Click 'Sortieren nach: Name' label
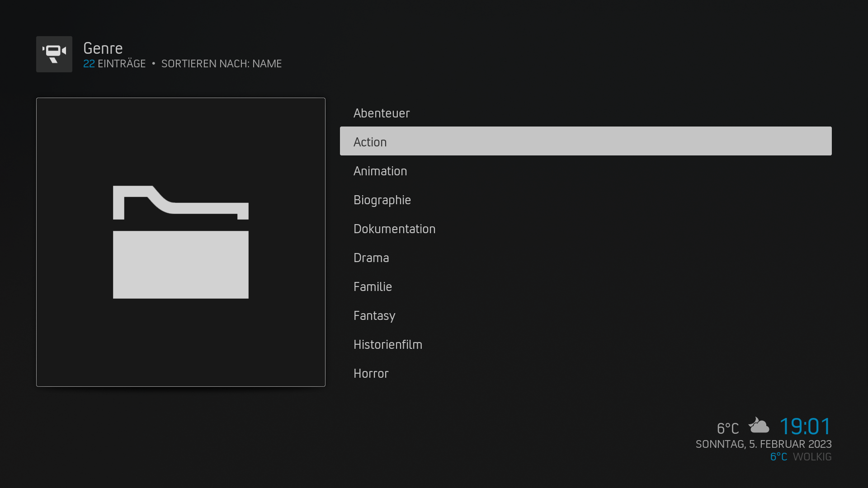 tap(222, 64)
